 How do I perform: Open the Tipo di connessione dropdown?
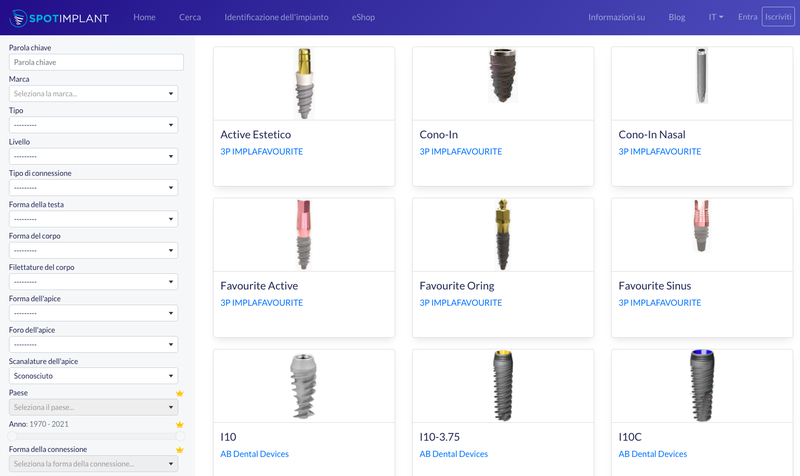coord(93,188)
